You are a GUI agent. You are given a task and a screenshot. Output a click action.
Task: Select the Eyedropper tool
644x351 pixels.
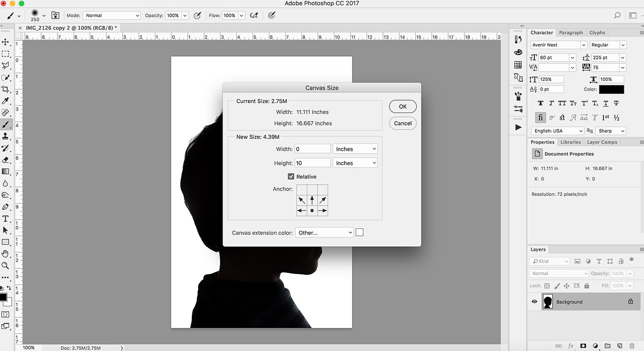pyautogui.click(x=6, y=101)
